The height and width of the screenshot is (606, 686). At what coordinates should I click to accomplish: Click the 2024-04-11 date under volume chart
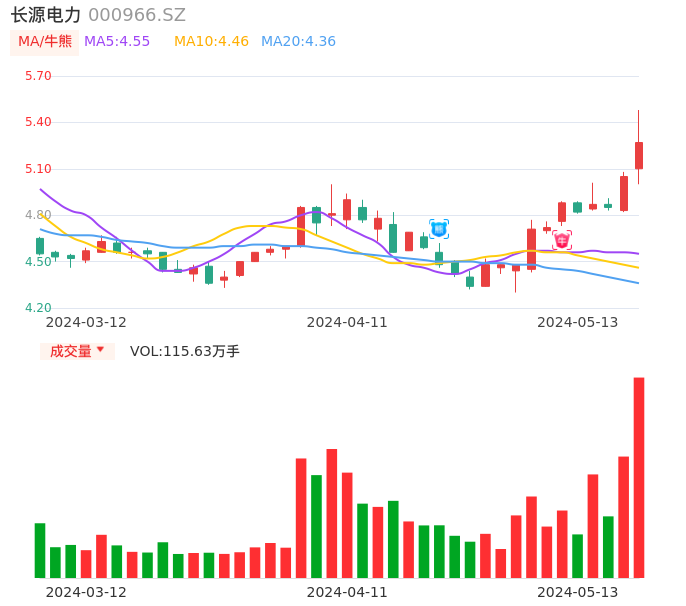[x=347, y=592]
